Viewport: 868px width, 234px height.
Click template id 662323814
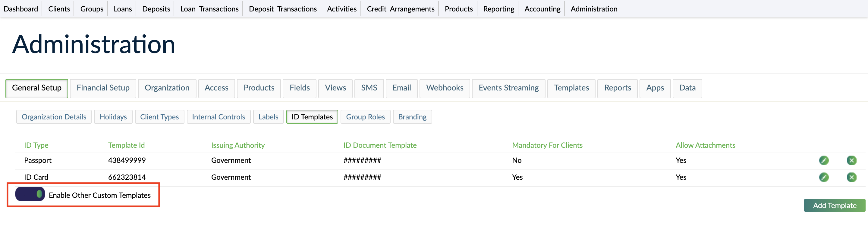tap(127, 177)
